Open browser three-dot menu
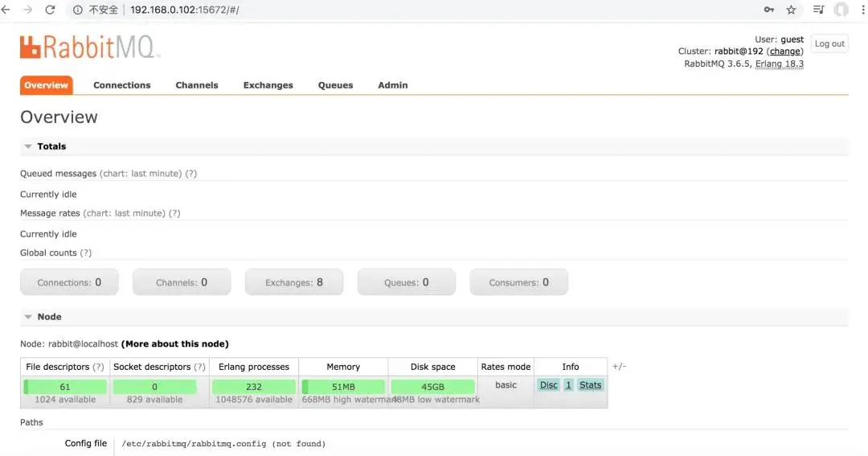 click(x=862, y=10)
